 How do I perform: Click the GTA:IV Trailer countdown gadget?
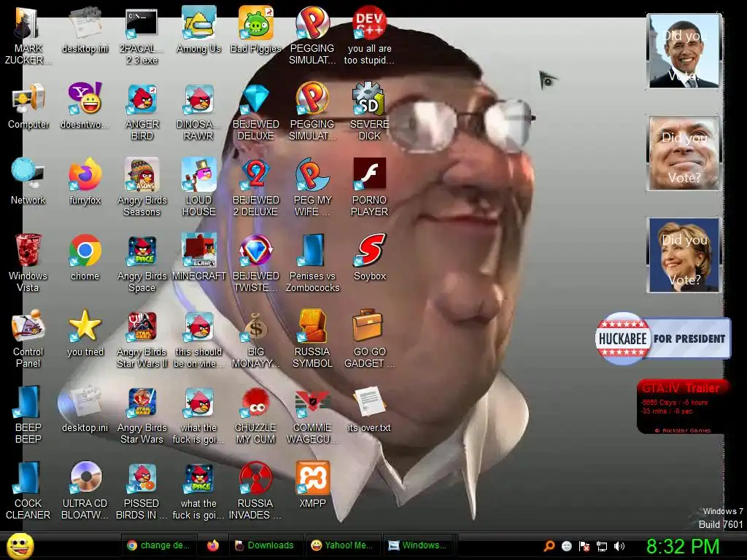point(683,407)
